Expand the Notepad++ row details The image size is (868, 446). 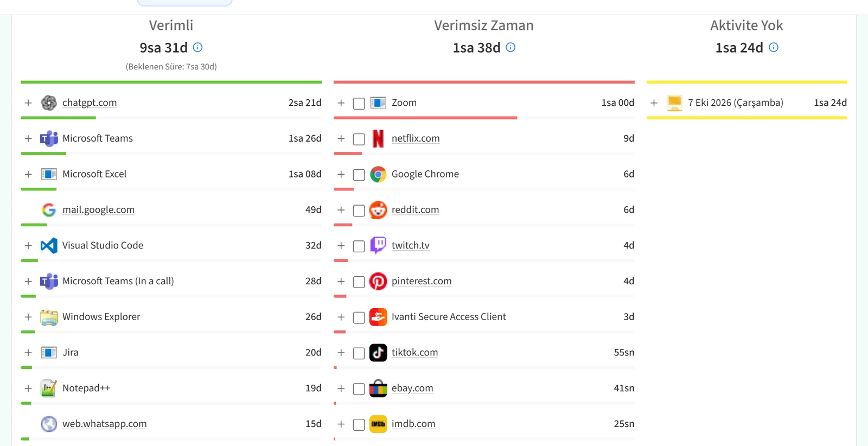tap(28, 388)
